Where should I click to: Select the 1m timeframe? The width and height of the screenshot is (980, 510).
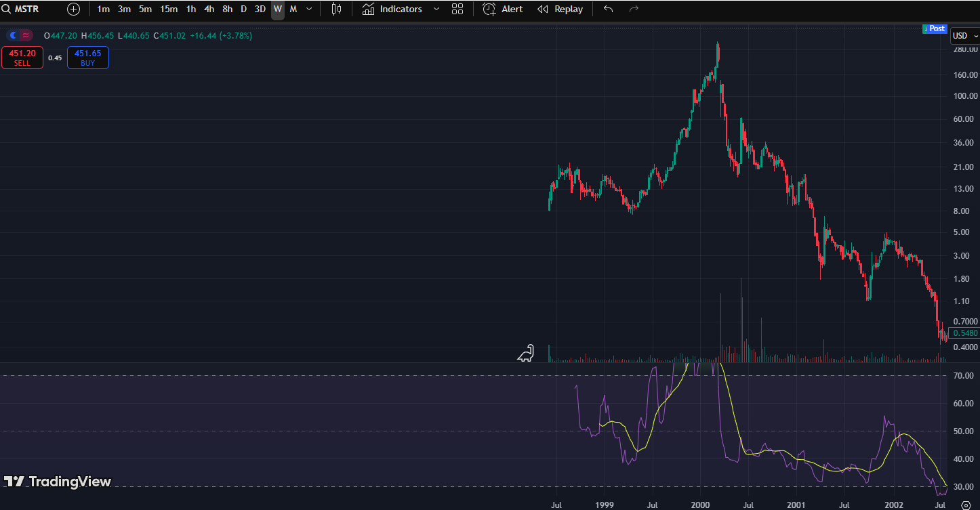(x=103, y=9)
